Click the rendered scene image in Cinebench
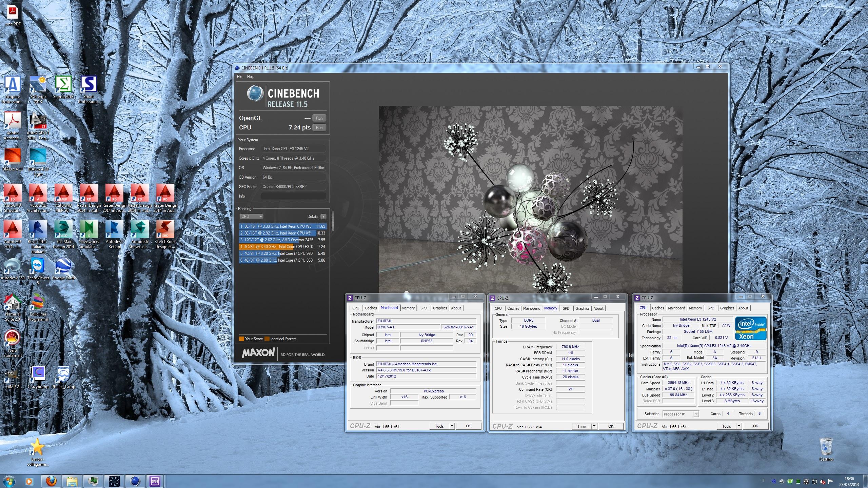Image resolution: width=868 pixels, height=488 pixels. [530, 199]
